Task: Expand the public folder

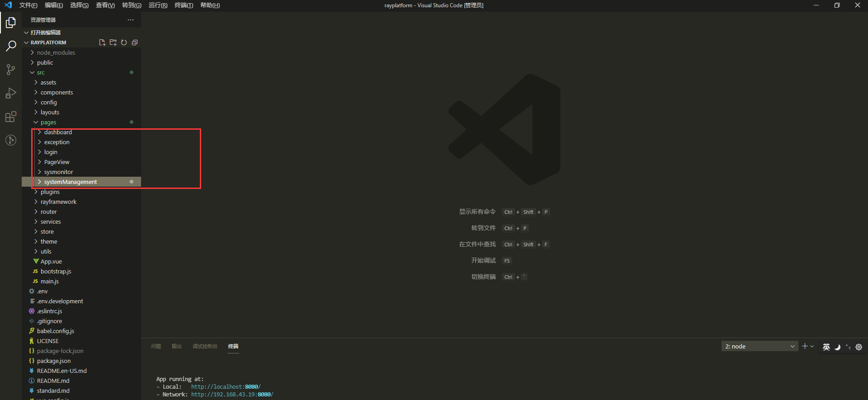Action: [x=81, y=62]
